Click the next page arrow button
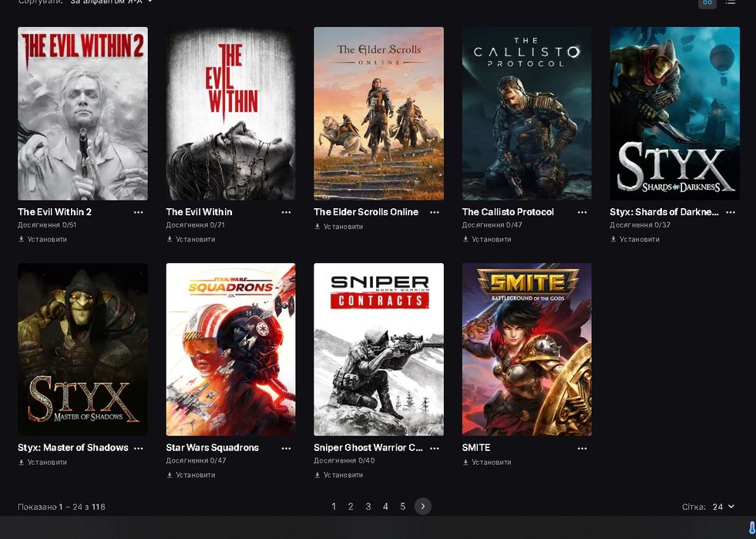 tap(423, 506)
